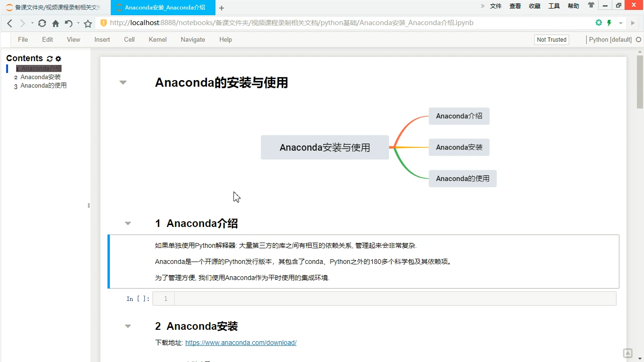Click the '1 Anaconda介绍' section heading text

(197, 223)
